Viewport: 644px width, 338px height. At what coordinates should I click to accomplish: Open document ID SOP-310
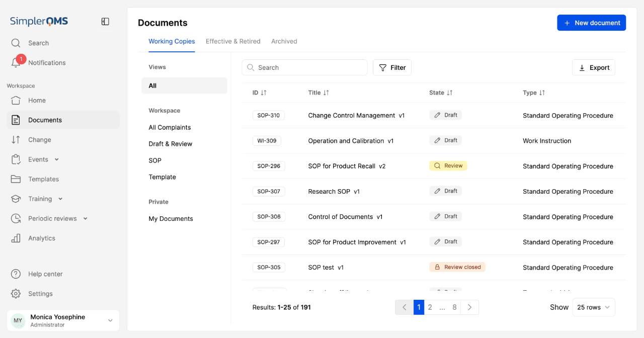(x=268, y=115)
